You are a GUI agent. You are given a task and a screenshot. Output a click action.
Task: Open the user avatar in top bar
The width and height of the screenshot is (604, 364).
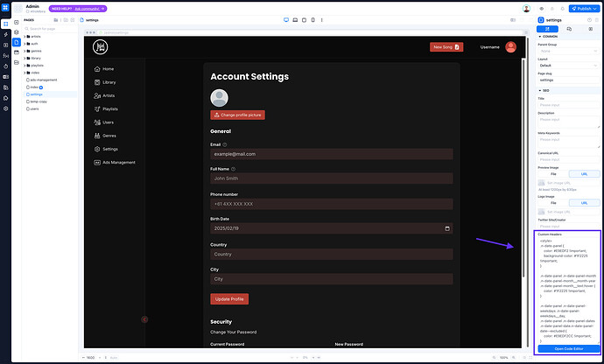[526, 9]
